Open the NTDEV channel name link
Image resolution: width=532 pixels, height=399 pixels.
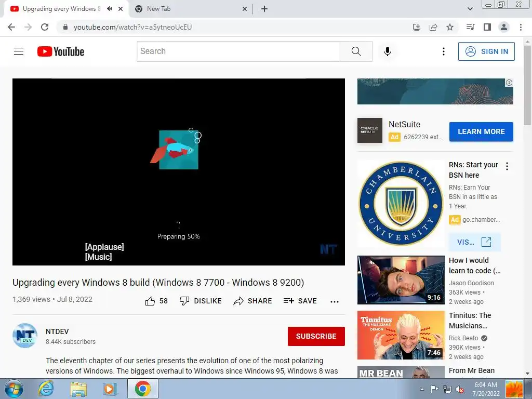pos(57,331)
